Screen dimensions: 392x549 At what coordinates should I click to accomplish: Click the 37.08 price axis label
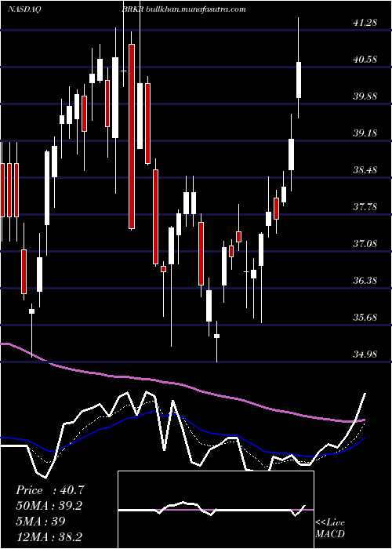(x=365, y=244)
